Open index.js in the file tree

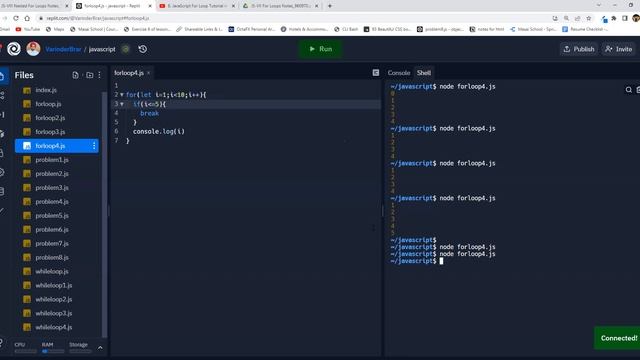[57, 90]
